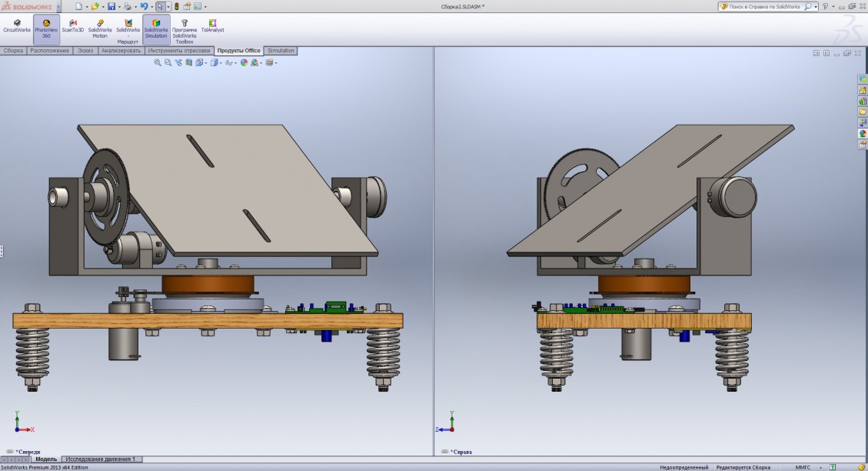This screenshot has width=868, height=471.
Task: Open the Appearances tab in the task pane
Action: [x=863, y=134]
